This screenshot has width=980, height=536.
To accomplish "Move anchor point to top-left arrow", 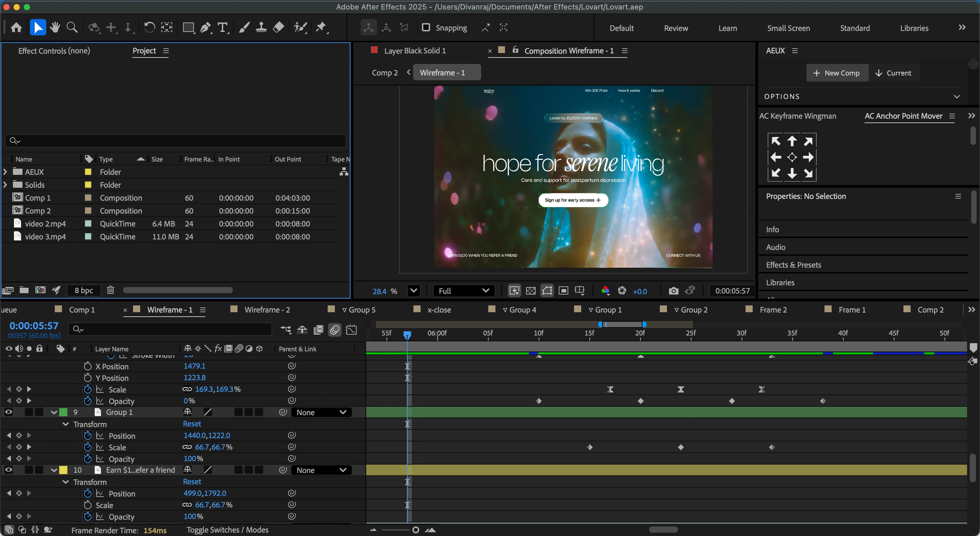I will (775, 141).
